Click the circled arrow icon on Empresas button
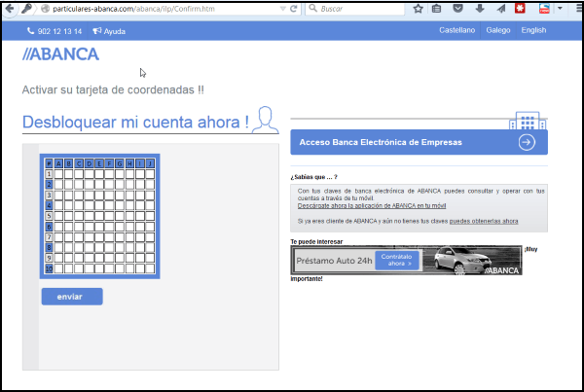 pos(527,142)
